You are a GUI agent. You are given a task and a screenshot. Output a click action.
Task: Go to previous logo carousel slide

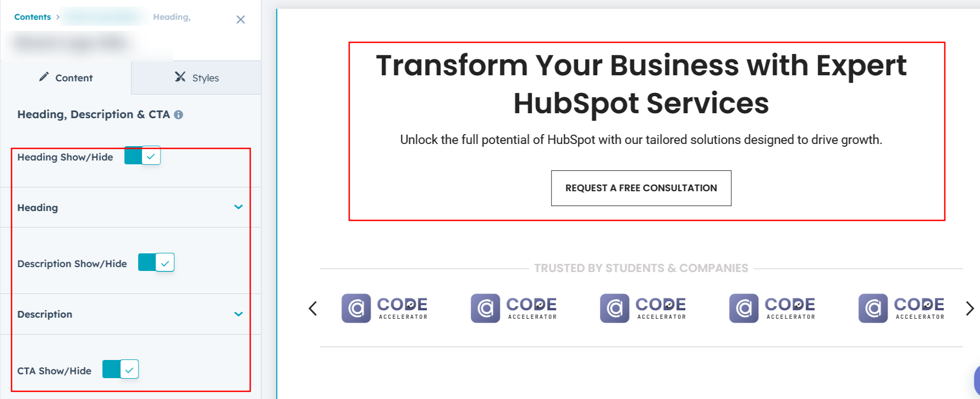coord(313,308)
